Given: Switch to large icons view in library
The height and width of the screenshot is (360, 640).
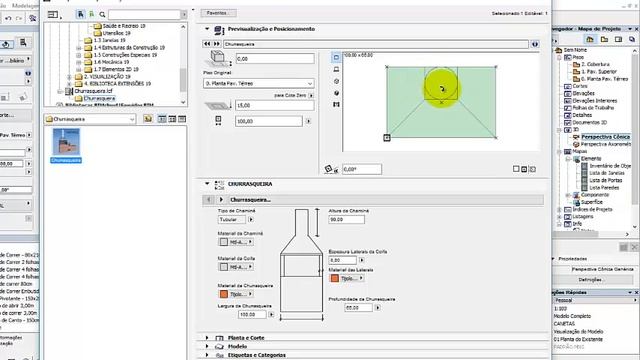Looking at the screenshot, I should (162, 119).
